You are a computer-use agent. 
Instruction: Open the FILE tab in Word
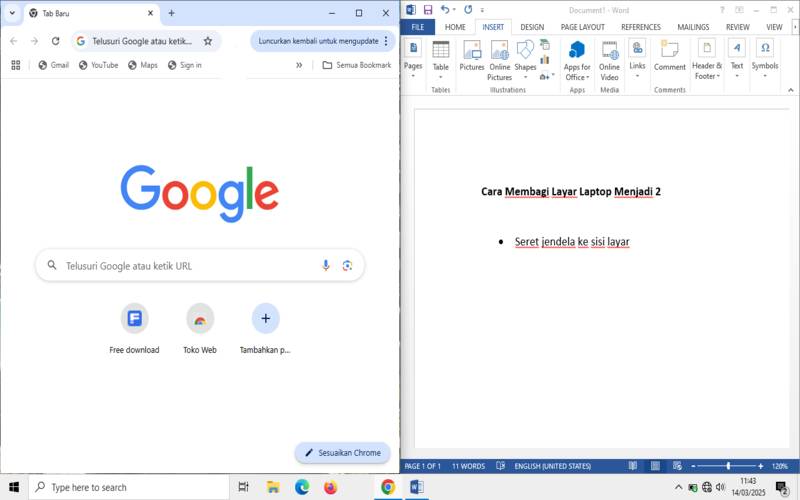tap(418, 27)
